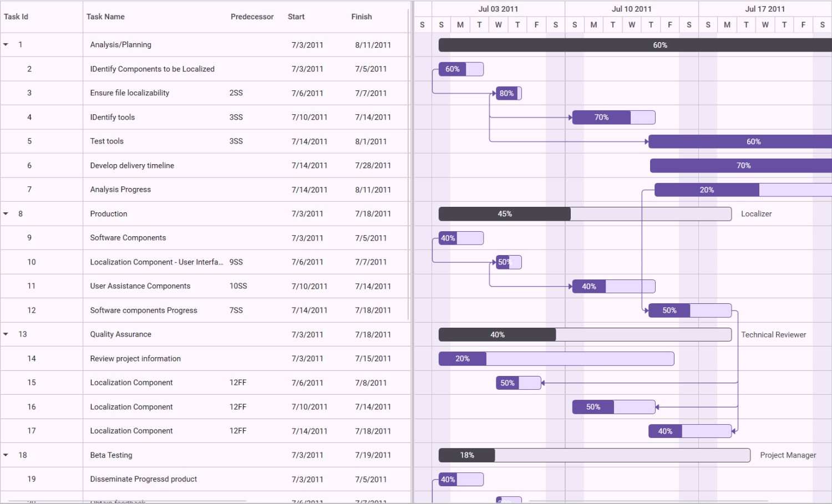The image size is (832, 504).
Task: Click the Ensure file localizability 80% bar
Action: pyautogui.click(x=509, y=93)
